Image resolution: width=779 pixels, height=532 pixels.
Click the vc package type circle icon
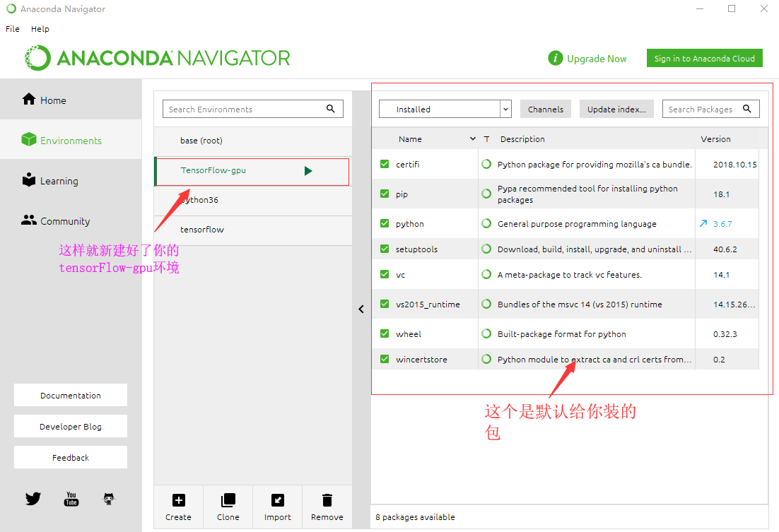[486, 274]
